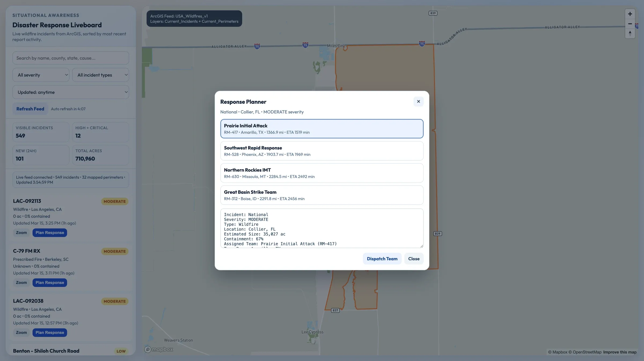Image resolution: width=644 pixels, height=361 pixels.
Task: Zoom out on the map
Action: [x=630, y=24]
